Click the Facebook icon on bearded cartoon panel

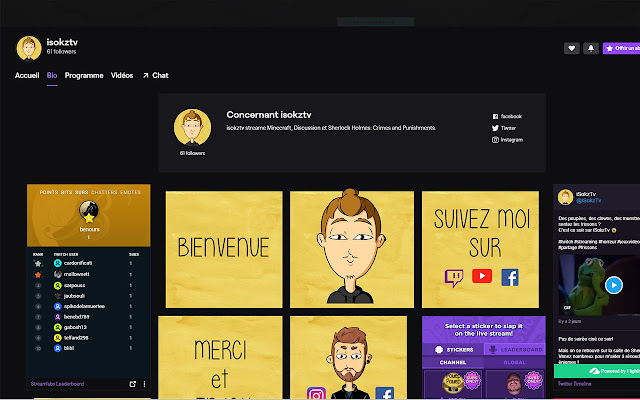384,393
